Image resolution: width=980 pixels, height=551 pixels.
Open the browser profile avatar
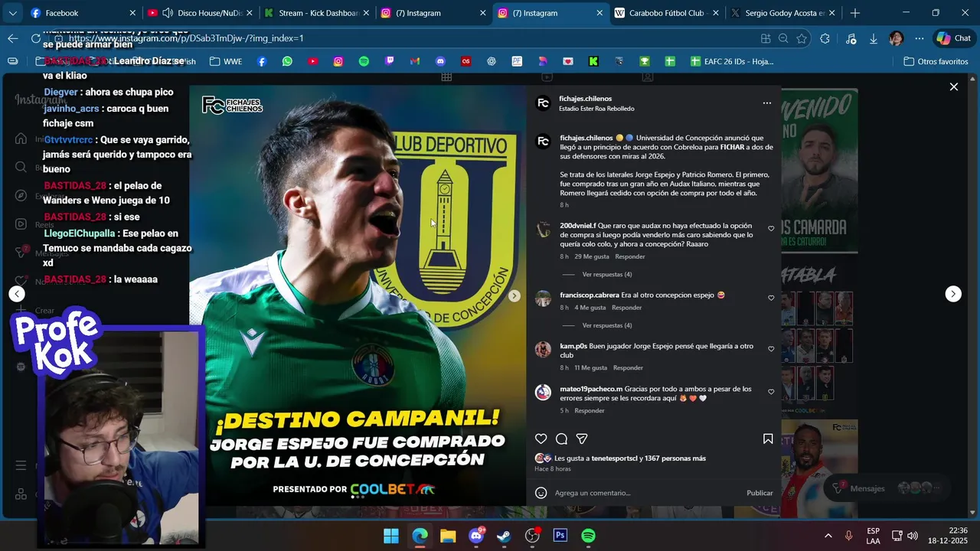[x=896, y=38]
